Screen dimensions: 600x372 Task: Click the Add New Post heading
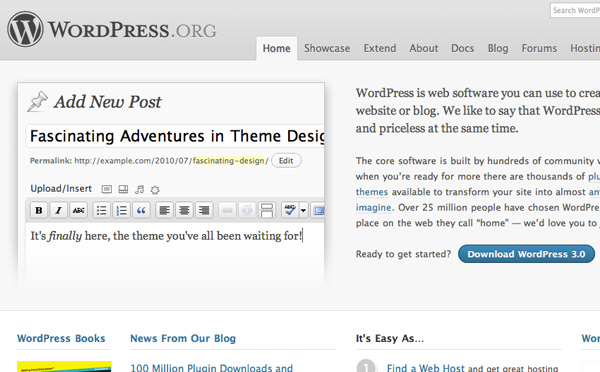108,101
